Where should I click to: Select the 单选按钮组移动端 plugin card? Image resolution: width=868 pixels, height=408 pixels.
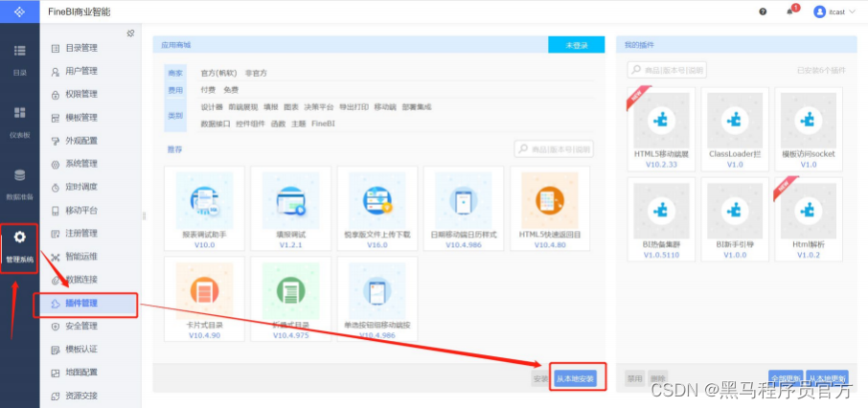pos(377,299)
